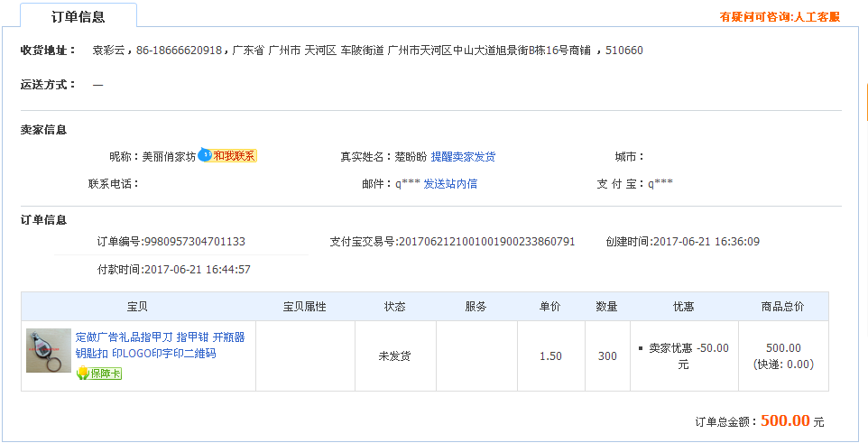868x443 pixels.
Task: Click the 商品总价 column header
Action: (782, 307)
